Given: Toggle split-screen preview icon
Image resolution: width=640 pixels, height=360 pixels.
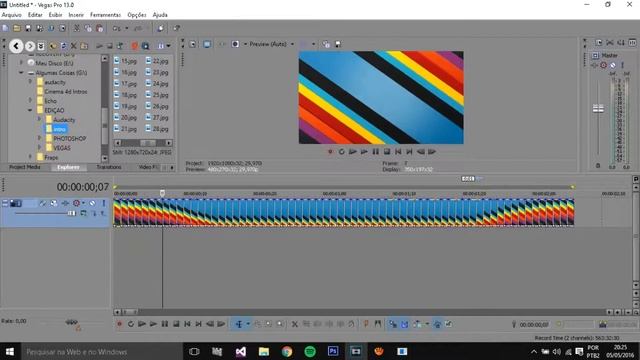Looking at the screenshot, I should point(236,44).
